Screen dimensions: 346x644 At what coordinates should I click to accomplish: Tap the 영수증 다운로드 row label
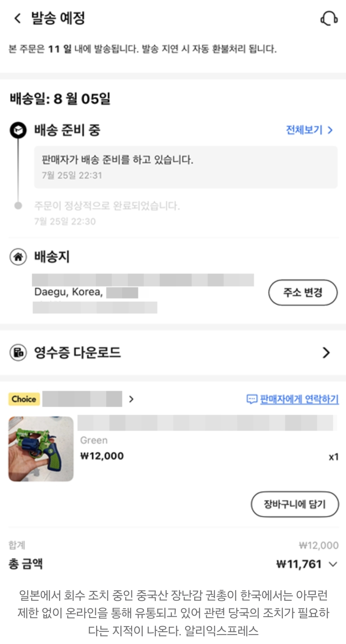point(78,353)
